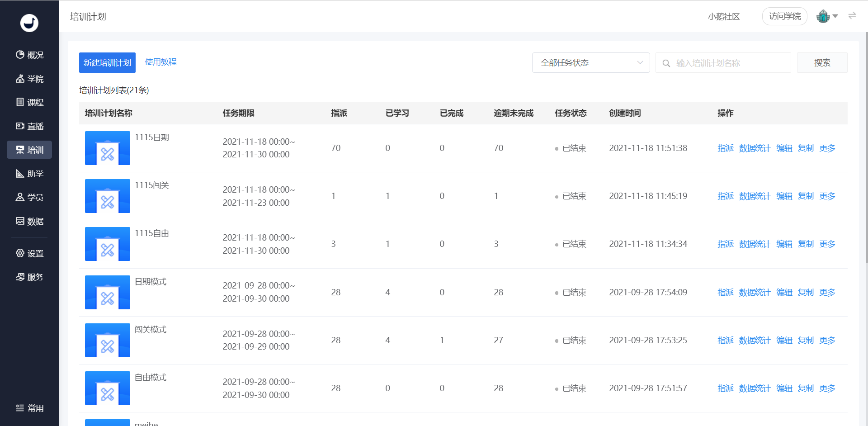The image size is (868, 426).
Task: Open 数据统计 for 闯关模式 plan
Action: coord(755,340)
